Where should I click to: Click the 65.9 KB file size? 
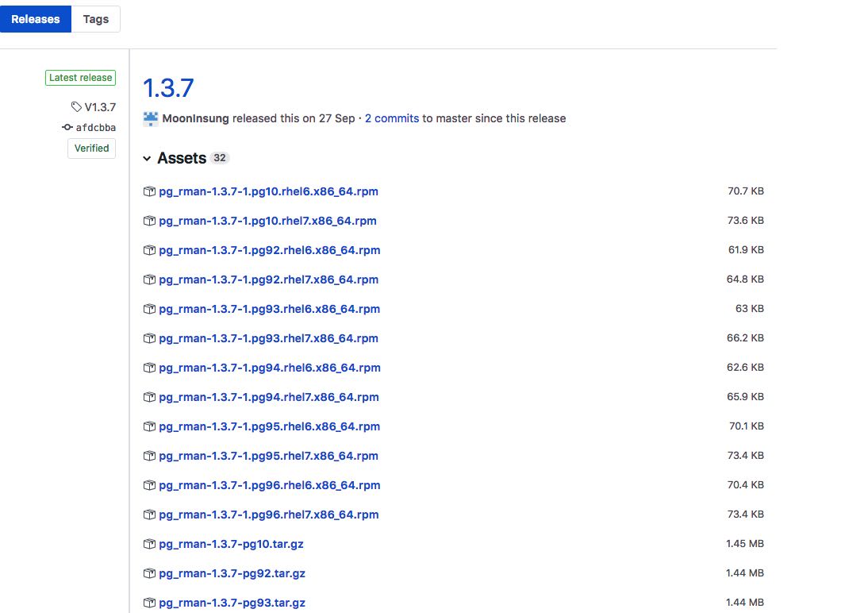pyautogui.click(x=745, y=396)
